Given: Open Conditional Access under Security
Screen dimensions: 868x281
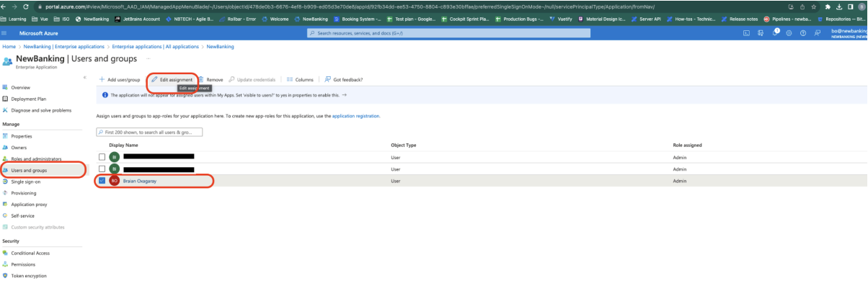Looking at the screenshot, I should click(30, 253).
